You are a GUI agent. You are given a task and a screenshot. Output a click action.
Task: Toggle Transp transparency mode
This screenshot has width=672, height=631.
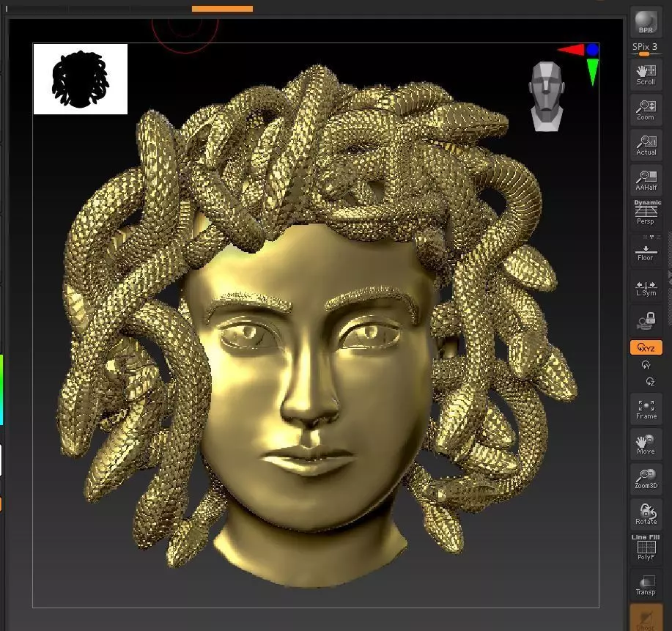click(646, 586)
